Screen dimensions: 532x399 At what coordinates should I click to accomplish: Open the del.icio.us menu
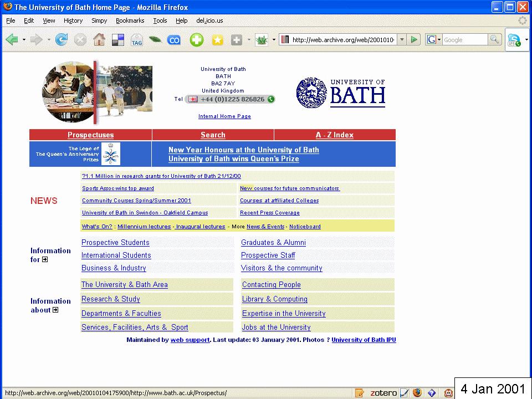[x=209, y=21]
